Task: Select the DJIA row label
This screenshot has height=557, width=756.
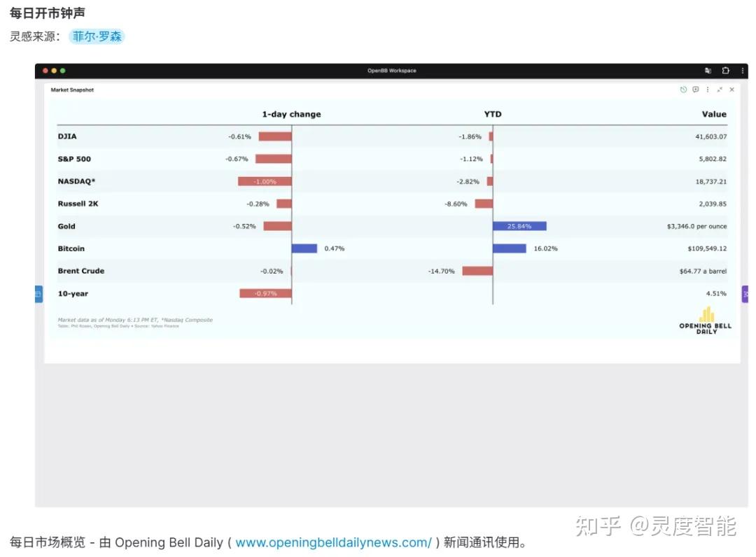Action: [67, 136]
